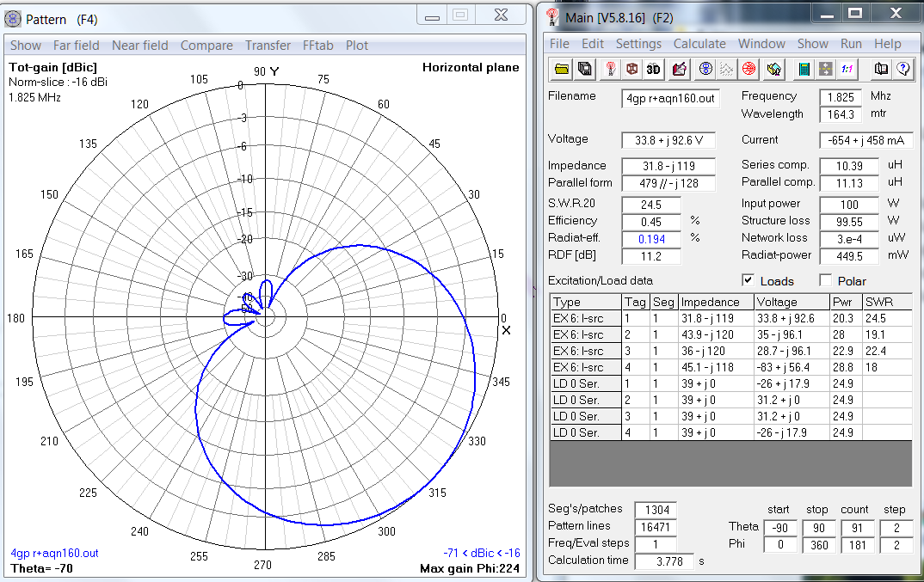Image resolution: width=924 pixels, height=582 pixels.
Task: Open the Calculate menu
Action: (699, 44)
